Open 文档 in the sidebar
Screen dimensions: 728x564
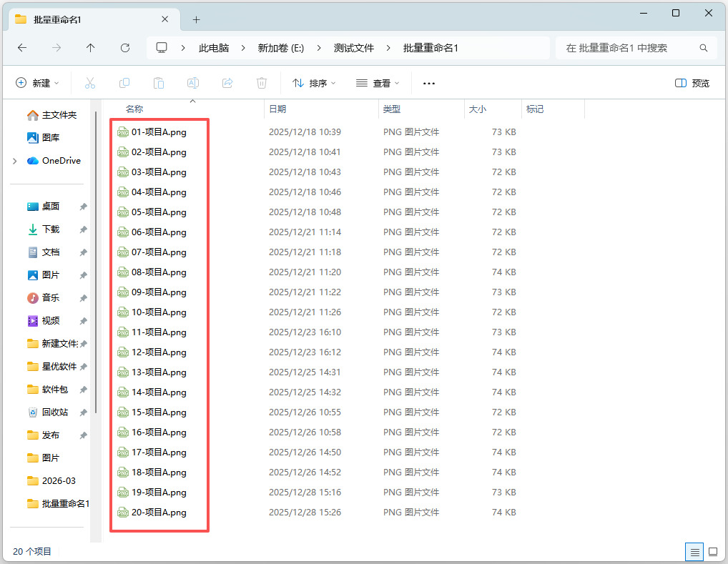click(x=44, y=252)
